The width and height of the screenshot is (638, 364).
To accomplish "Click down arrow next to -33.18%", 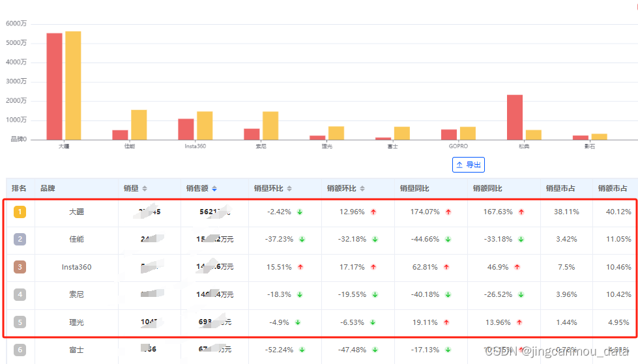I will point(521,239).
